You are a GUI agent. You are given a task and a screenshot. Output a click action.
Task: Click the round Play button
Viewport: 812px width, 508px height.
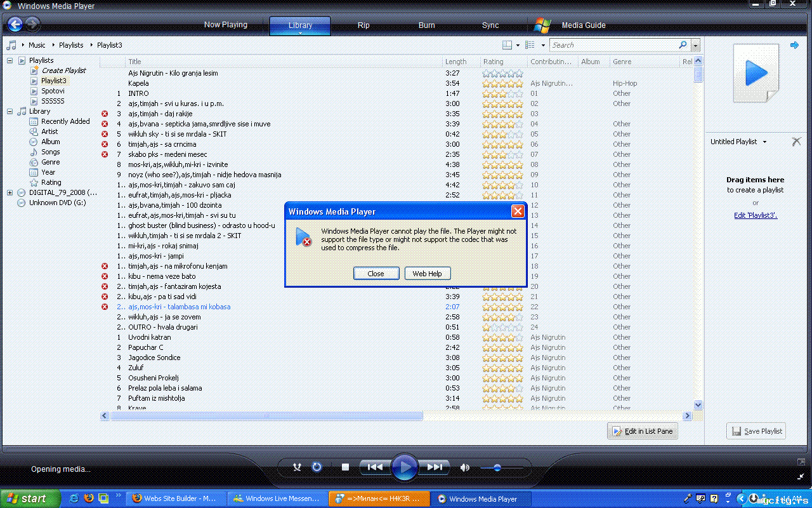pos(404,467)
